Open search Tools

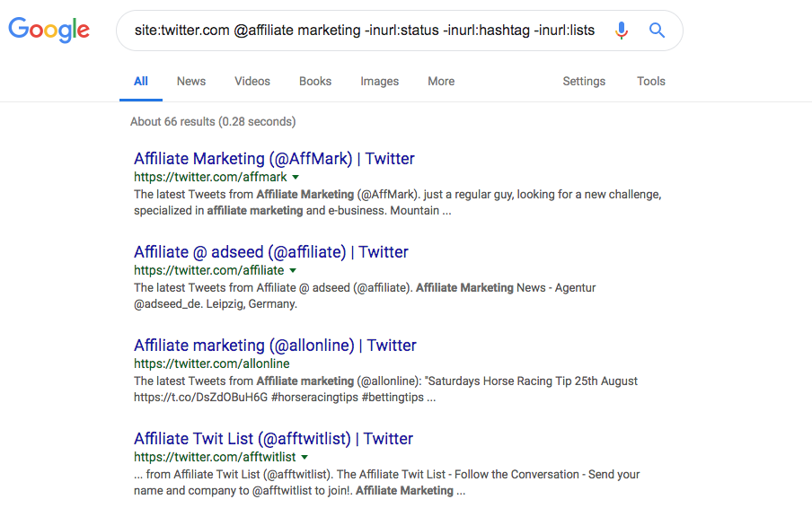(651, 81)
